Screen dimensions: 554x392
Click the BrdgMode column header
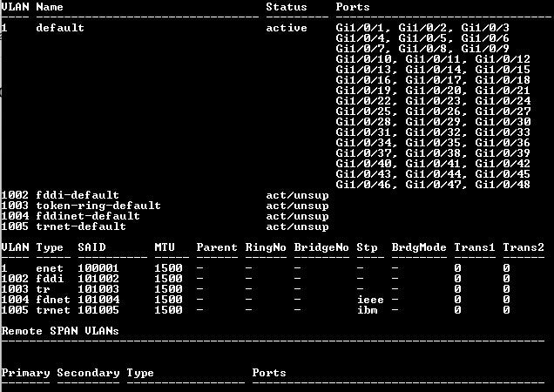(419, 247)
